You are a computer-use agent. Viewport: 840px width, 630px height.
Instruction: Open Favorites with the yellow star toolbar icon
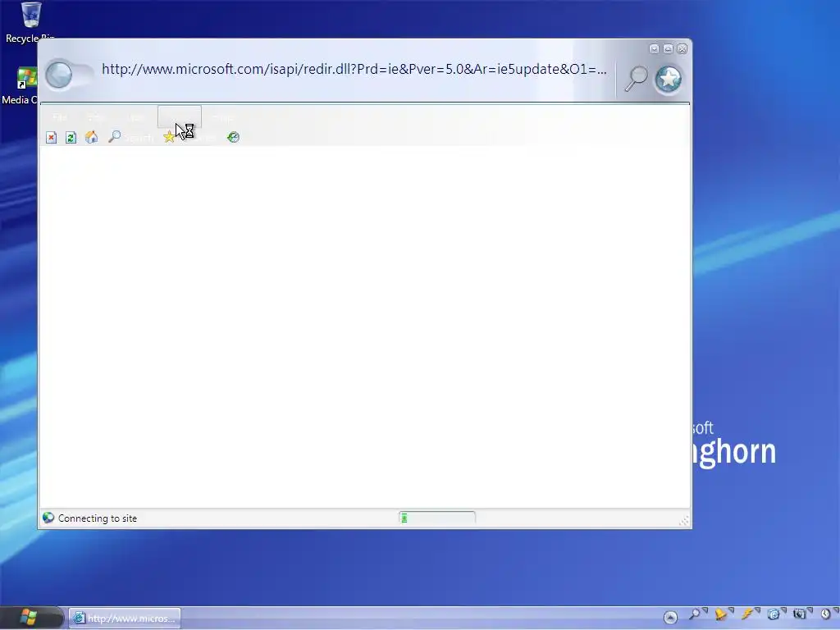[169, 137]
